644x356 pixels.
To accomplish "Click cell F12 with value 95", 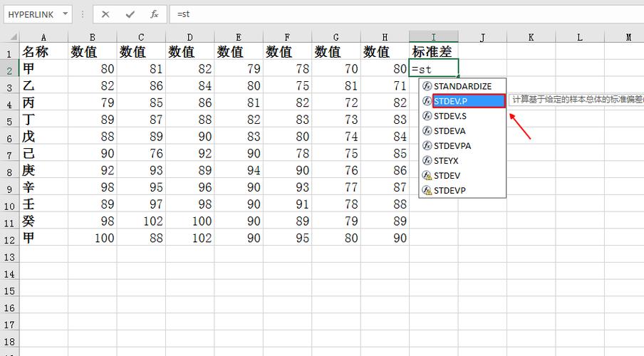I will click(x=288, y=238).
